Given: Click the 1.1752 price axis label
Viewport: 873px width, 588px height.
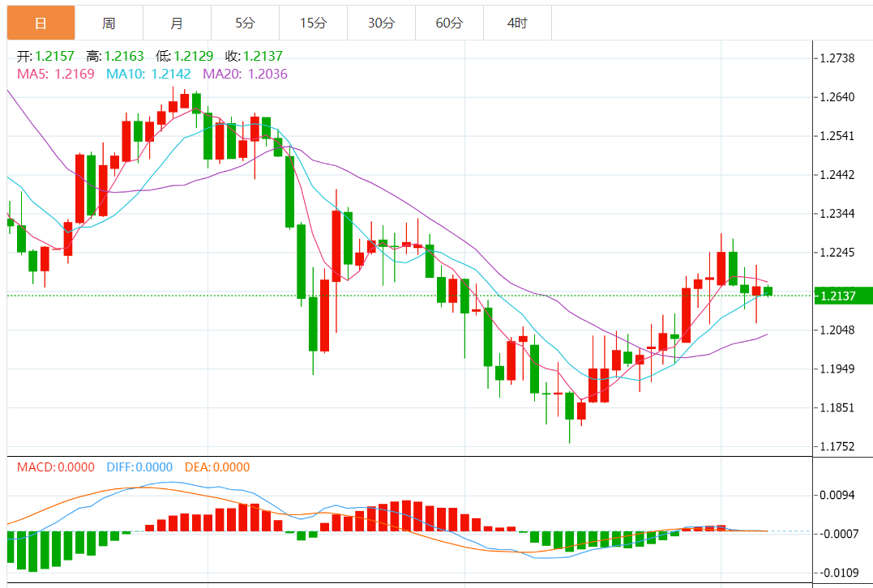Looking at the screenshot, I should click(837, 446).
